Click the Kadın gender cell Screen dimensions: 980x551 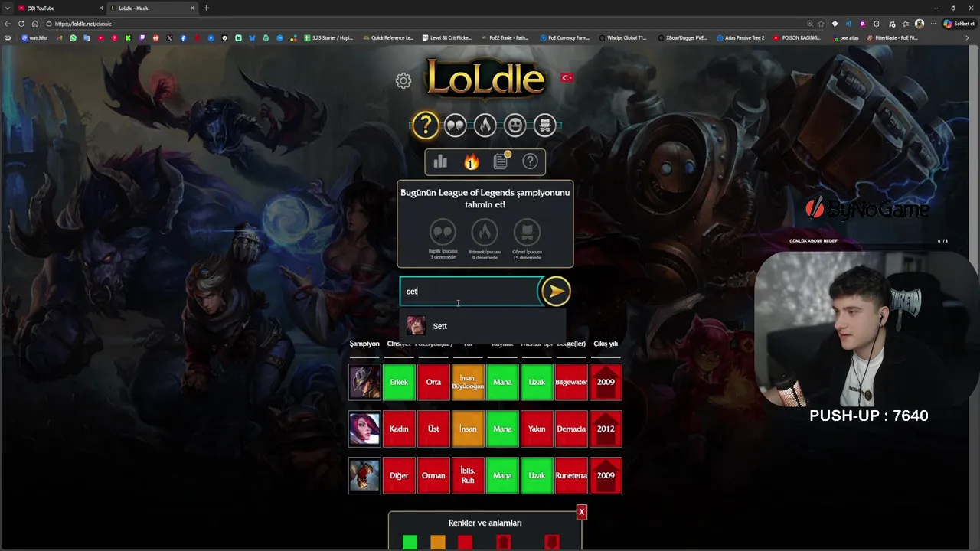click(x=399, y=429)
